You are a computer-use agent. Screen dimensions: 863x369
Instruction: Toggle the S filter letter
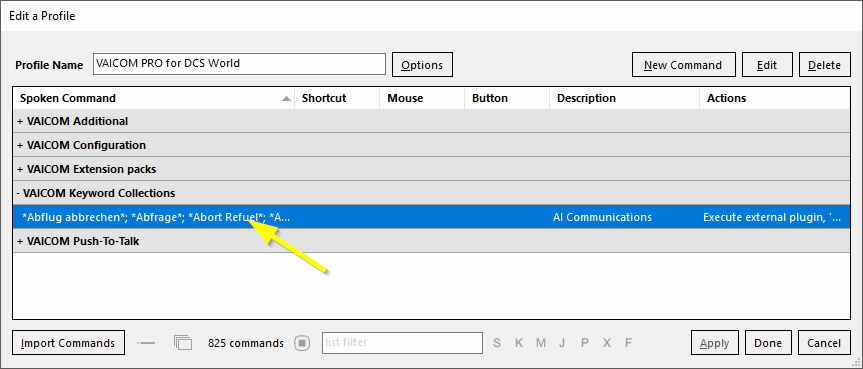pos(497,343)
